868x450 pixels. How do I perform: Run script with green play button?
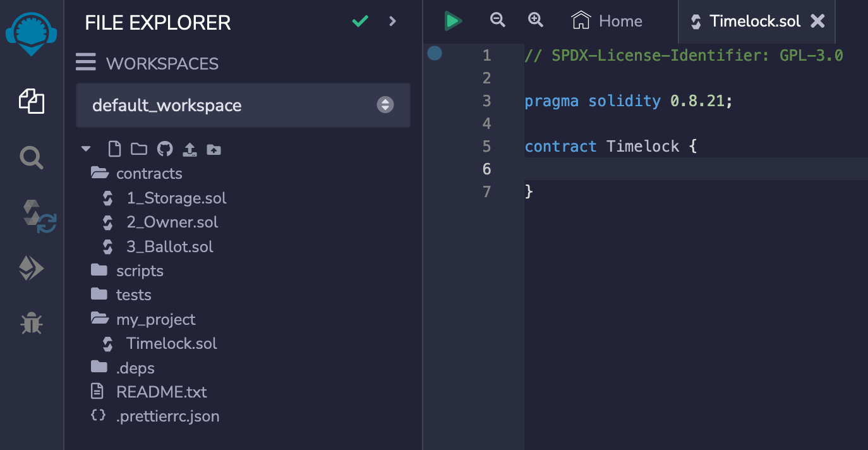click(x=452, y=21)
